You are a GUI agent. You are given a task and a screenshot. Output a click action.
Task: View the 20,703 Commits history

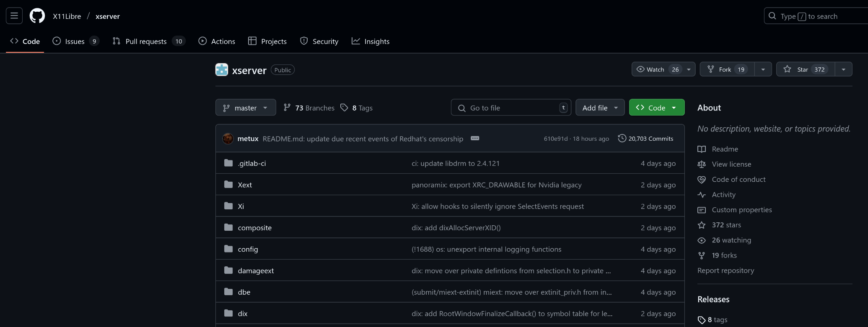click(646, 139)
